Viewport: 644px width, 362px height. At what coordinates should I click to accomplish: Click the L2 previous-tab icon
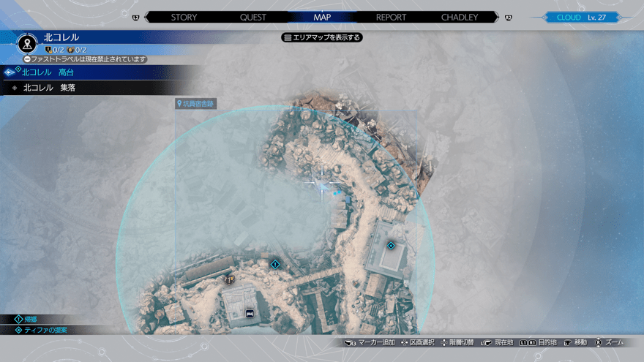tap(136, 18)
